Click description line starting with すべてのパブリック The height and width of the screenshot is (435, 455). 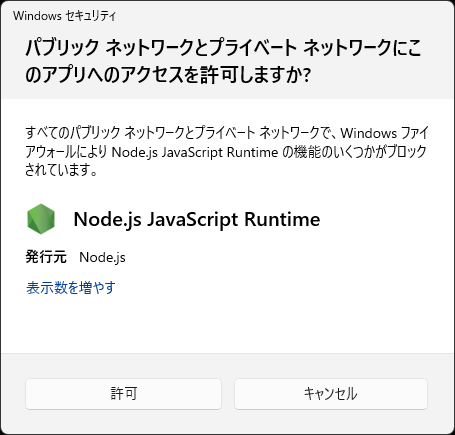click(x=227, y=133)
